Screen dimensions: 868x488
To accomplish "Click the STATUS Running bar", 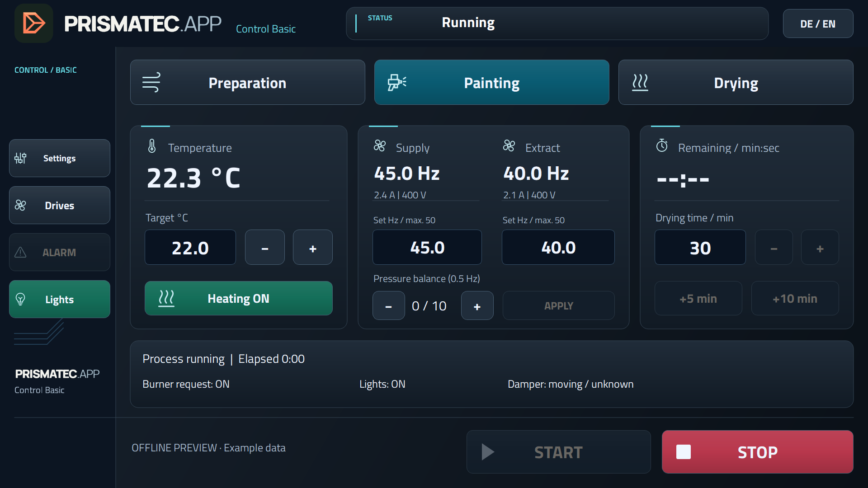I will point(557,23).
